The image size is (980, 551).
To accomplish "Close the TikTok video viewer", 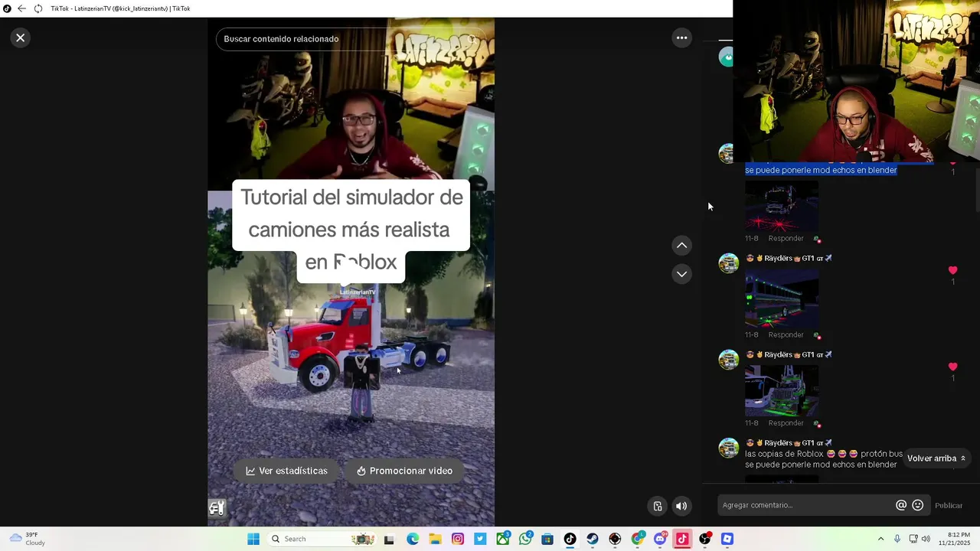I will click(21, 37).
